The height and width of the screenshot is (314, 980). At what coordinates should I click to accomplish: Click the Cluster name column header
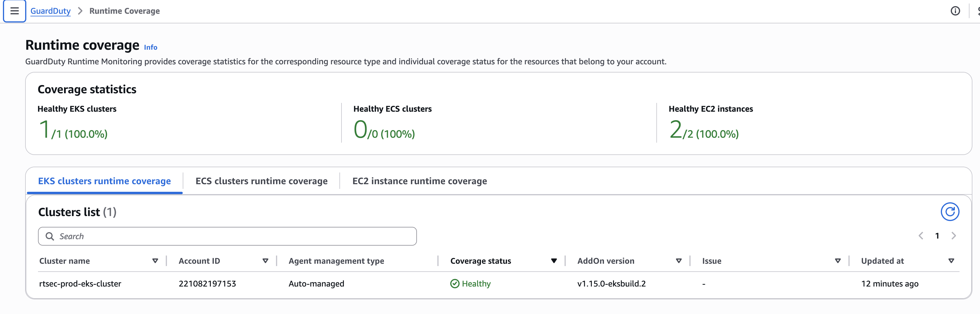(64, 261)
